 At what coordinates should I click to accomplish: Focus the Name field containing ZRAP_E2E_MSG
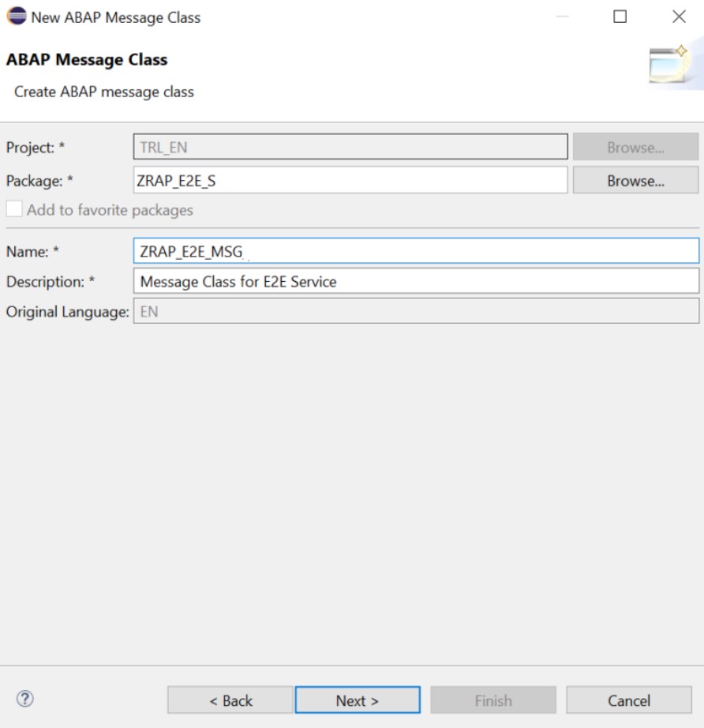[x=416, y=252]
